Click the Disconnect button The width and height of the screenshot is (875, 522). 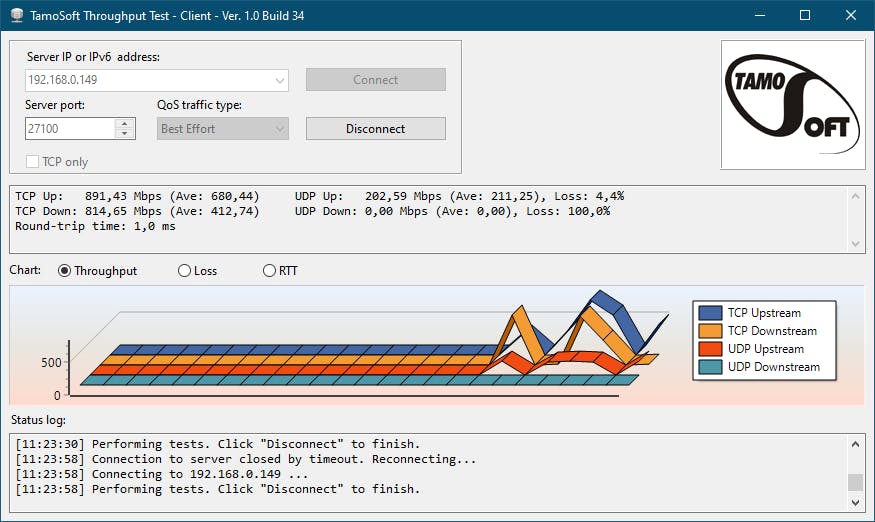[x=376, y=128]
